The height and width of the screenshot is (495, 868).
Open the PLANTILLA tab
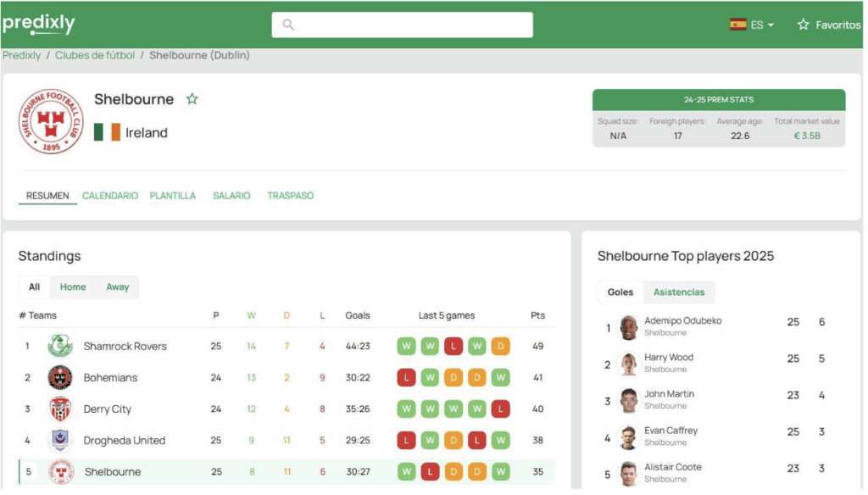click(173, 196)
